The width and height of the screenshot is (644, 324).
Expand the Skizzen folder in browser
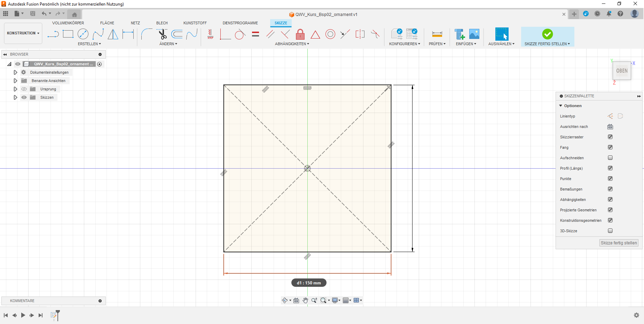point(15,97)
